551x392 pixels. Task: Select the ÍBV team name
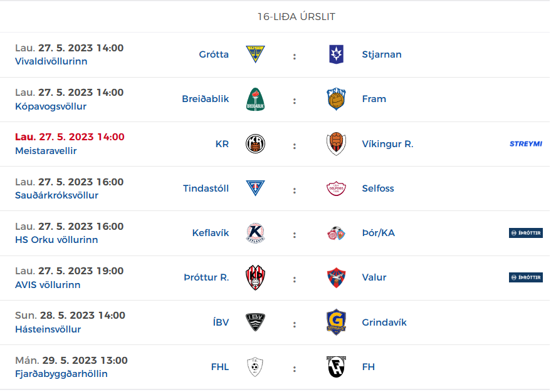(x=221, y=322)
